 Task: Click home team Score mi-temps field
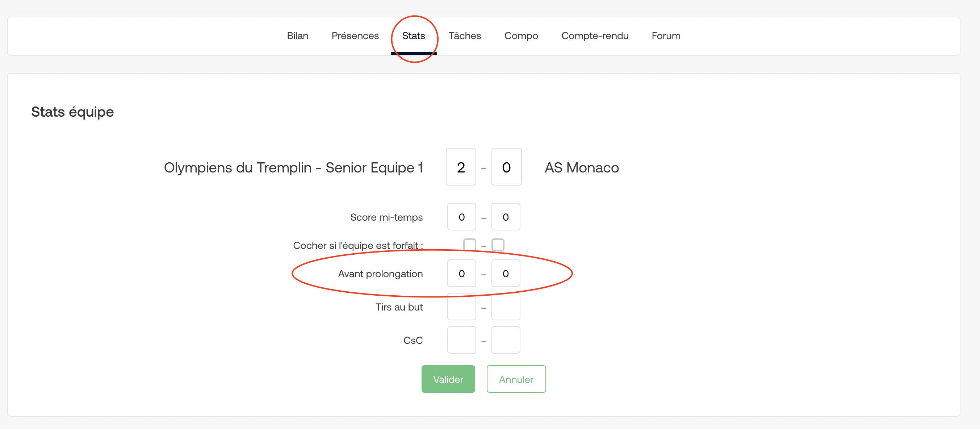tap(461, 217)
